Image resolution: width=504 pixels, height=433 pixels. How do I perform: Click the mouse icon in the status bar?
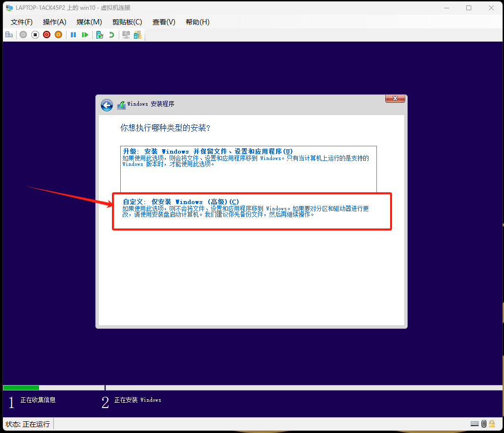[x=484, y=424]
